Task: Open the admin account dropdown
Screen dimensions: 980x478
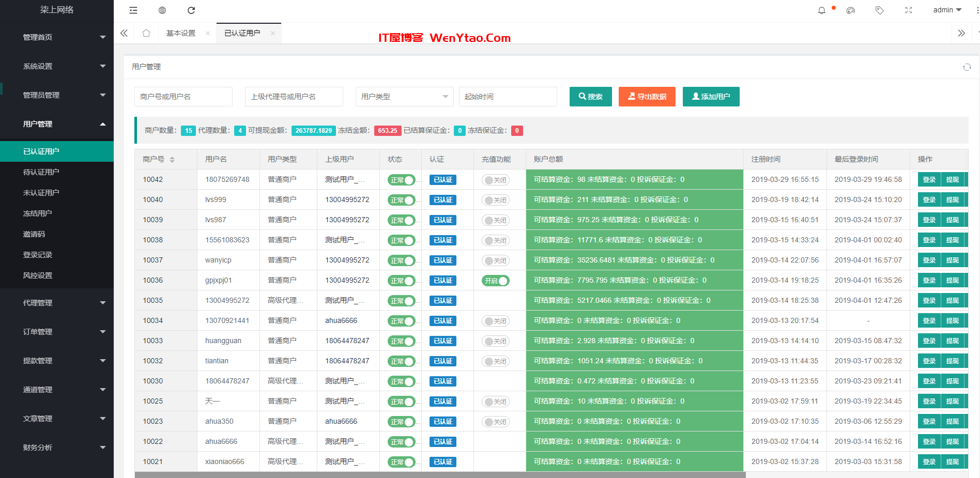Action: pyautogui.click(x=947, y=10)
